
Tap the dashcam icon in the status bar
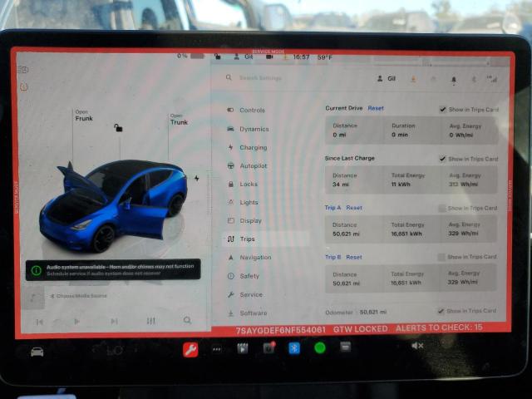[x=269, y=57]
